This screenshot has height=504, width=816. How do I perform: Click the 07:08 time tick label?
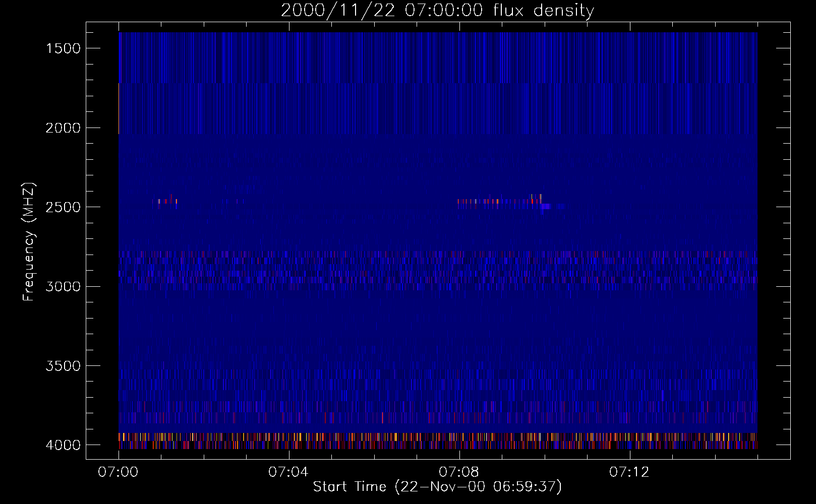pos(459,472)
